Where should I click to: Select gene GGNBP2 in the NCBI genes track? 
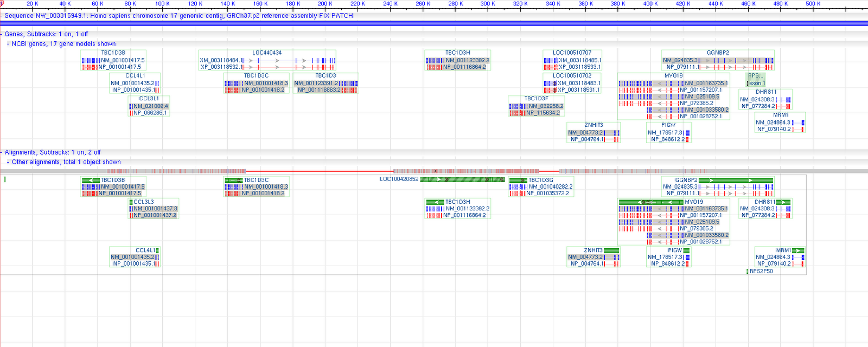pyautogui.click(x=718, y=53)
